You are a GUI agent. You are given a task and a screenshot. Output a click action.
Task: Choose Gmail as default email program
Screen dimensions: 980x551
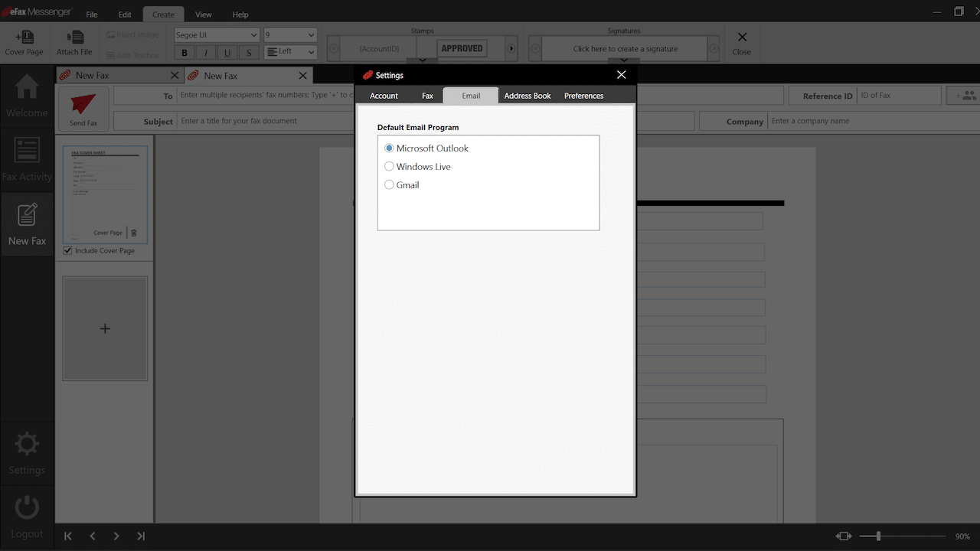[x=389, y=184]
